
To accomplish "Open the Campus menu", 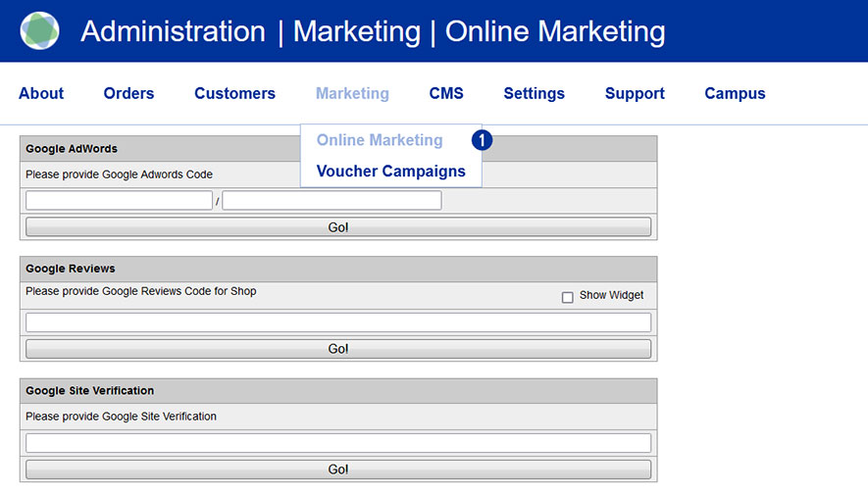I will click(x=735, y=94).
